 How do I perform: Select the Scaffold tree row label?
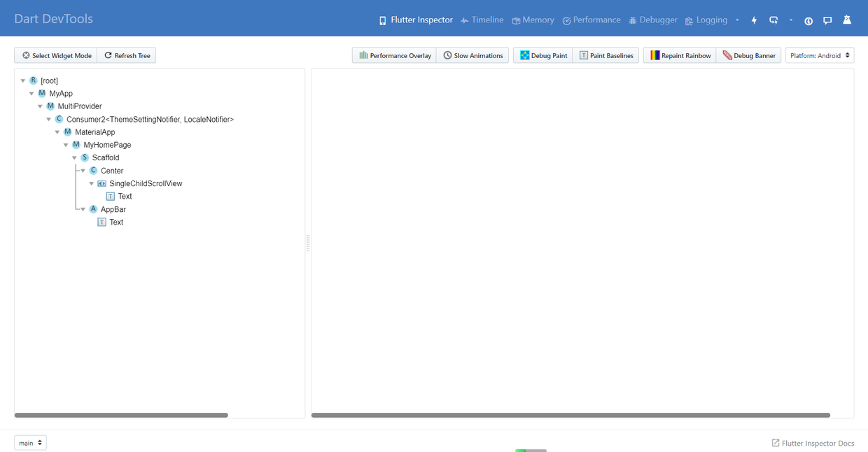point(106,158)
